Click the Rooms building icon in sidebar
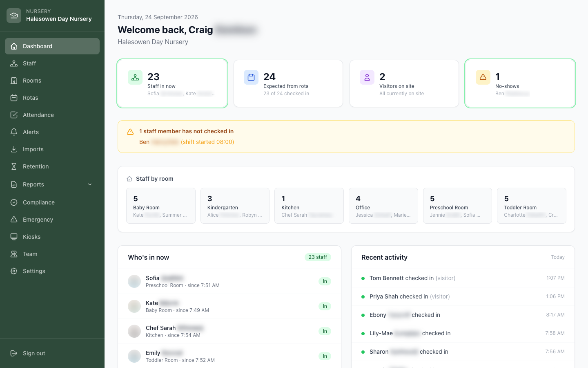Viewport: 588px width, 368px height. point(14,81)
